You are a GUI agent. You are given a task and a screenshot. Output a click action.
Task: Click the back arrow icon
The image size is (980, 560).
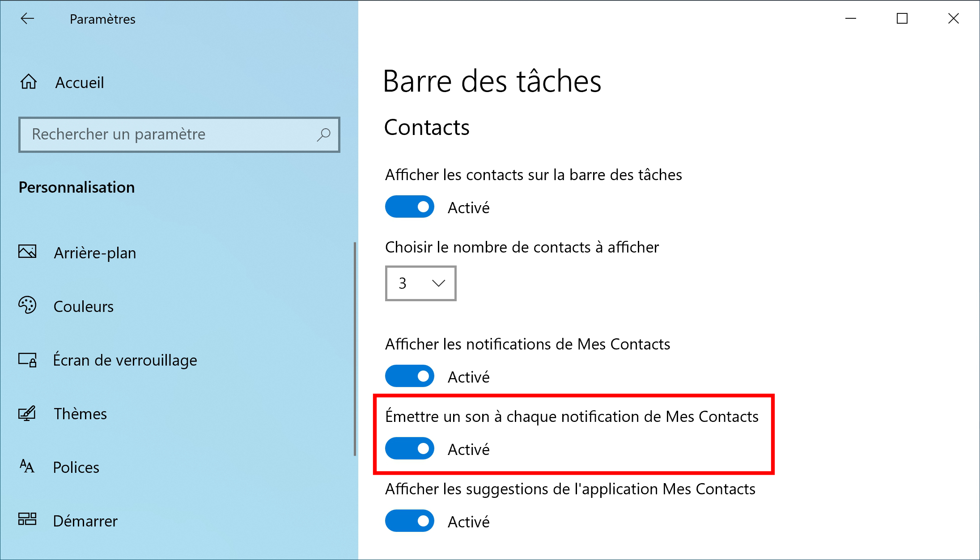click(x=27, y=18)
